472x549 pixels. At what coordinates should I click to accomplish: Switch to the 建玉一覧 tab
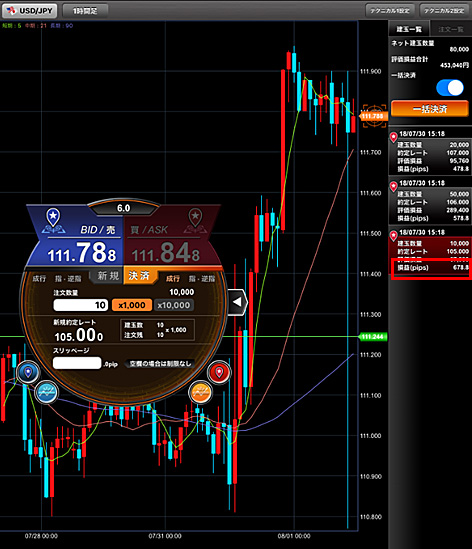[409, 29]
